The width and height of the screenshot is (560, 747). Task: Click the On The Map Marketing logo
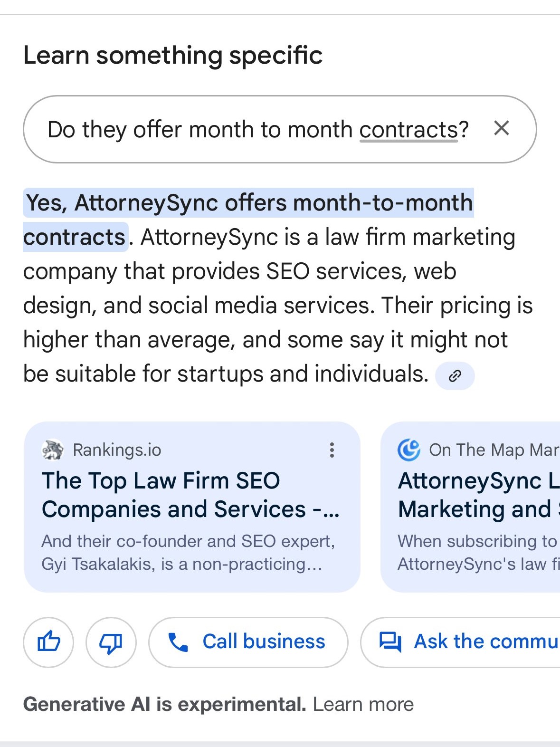point(409,450)
